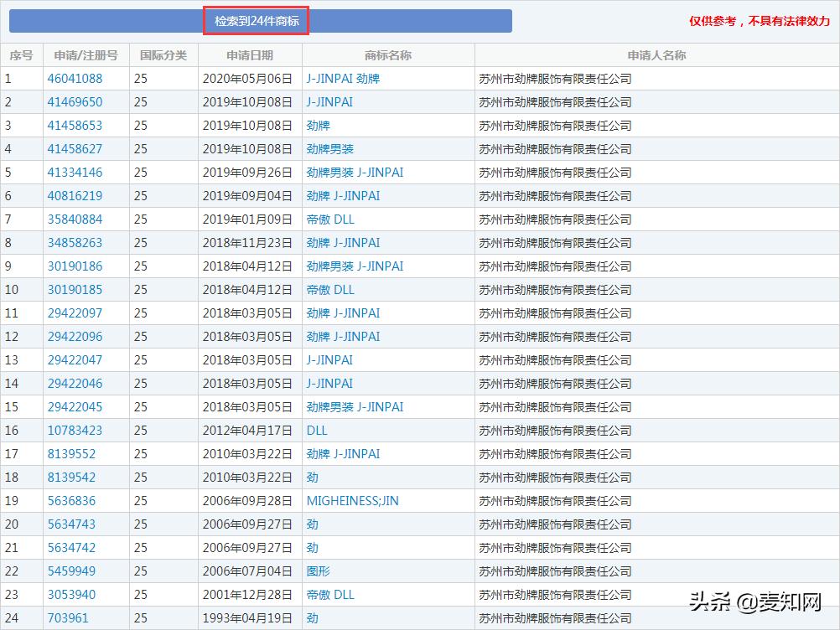Open trademark 帝傲 DLL in row 7
The image size is (840, 630).
[330, 219]
